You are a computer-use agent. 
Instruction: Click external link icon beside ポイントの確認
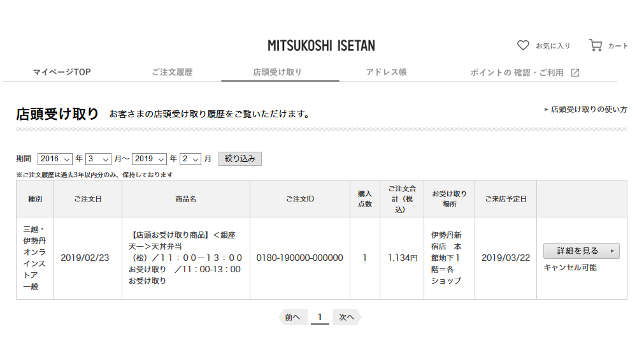(575, 73)
